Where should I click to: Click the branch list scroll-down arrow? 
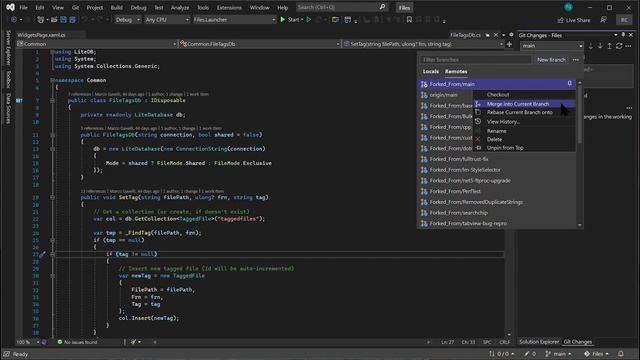[580, 225]
